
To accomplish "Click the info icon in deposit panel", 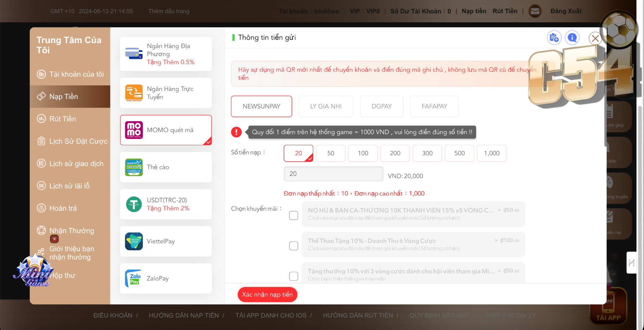I will point(572,38).
